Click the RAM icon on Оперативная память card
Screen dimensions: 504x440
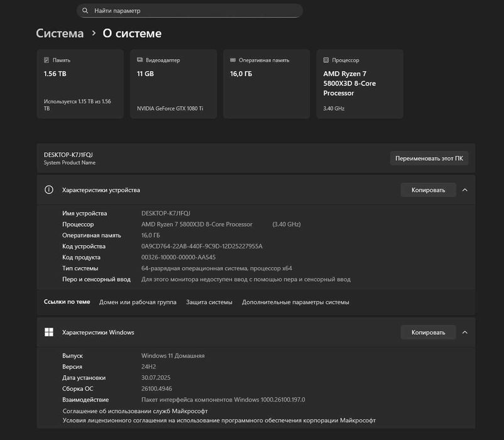[233, 60]
